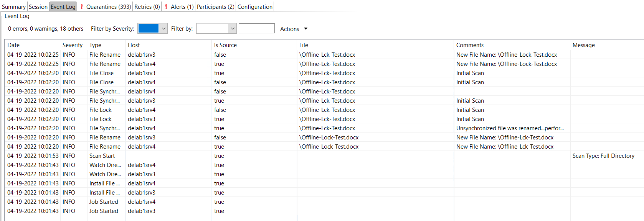Screen dimensions: 644x221
Task: Sort by the Comments column header
Action: pyautogui.click(x=470, y=45)
